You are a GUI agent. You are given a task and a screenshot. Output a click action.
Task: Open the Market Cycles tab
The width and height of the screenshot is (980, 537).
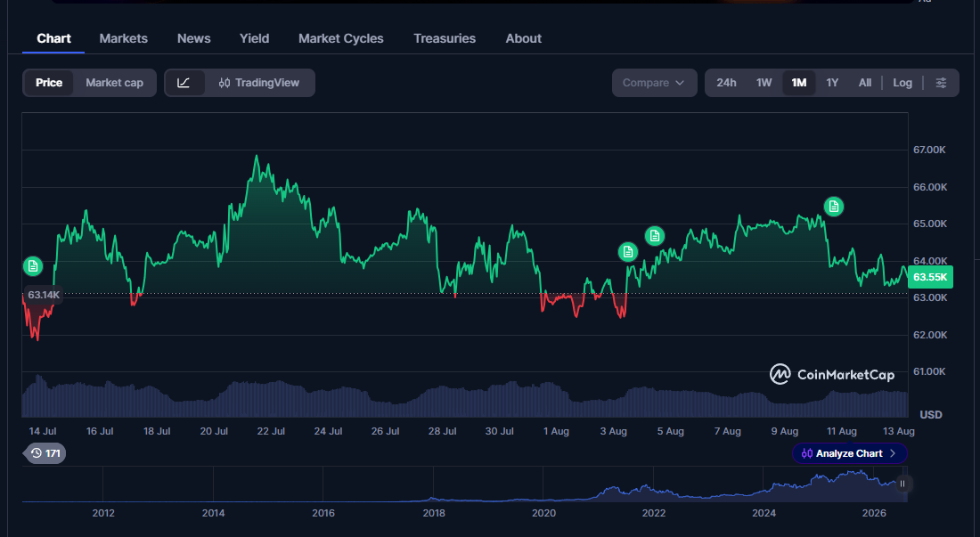tap(340, 38)
